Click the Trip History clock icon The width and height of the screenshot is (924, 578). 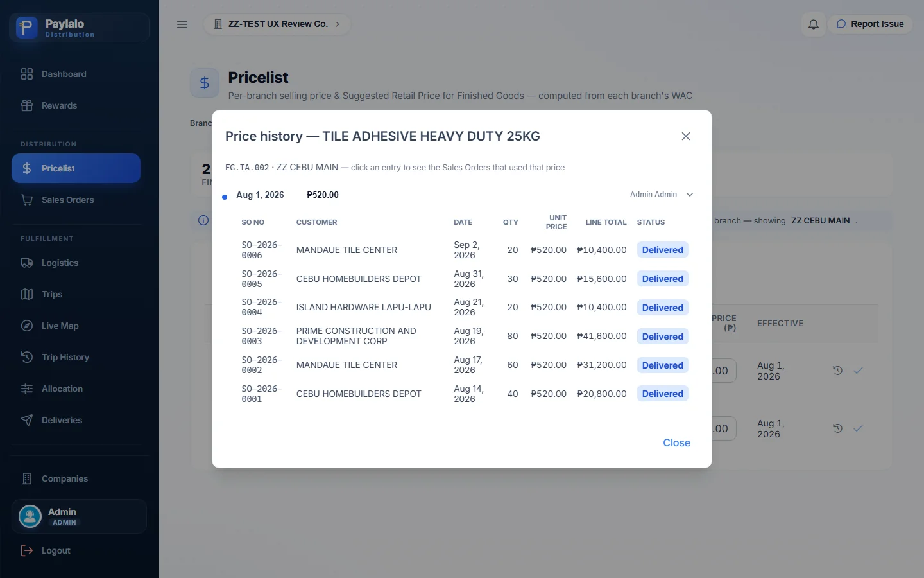[x=27, y=357]
